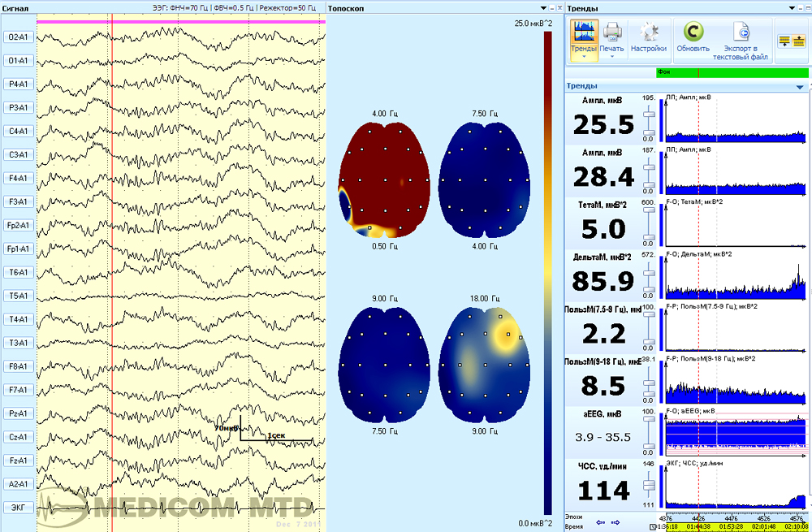The image size is (812, 532).
Task: Click the 85.9 ДельтаМ value readout
Action: click(x=603, y=281)
